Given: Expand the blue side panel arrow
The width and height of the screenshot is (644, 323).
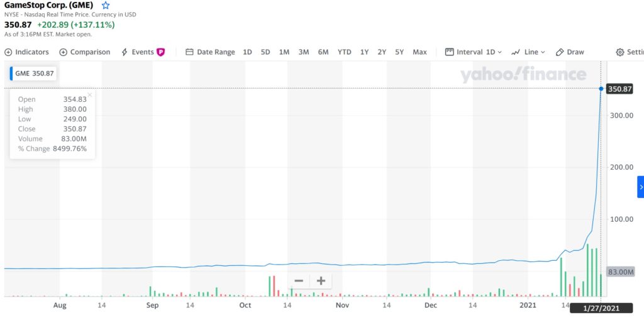Looking at the screenshot, I should pos(641,187).
